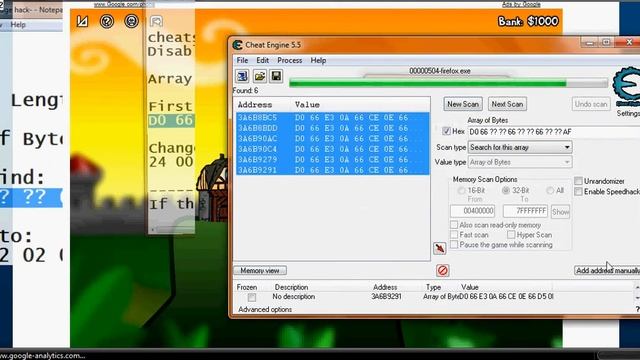This screenshot has width=640, height=360.
Task: Open the Value type dropdown
Action: (520, 162)
